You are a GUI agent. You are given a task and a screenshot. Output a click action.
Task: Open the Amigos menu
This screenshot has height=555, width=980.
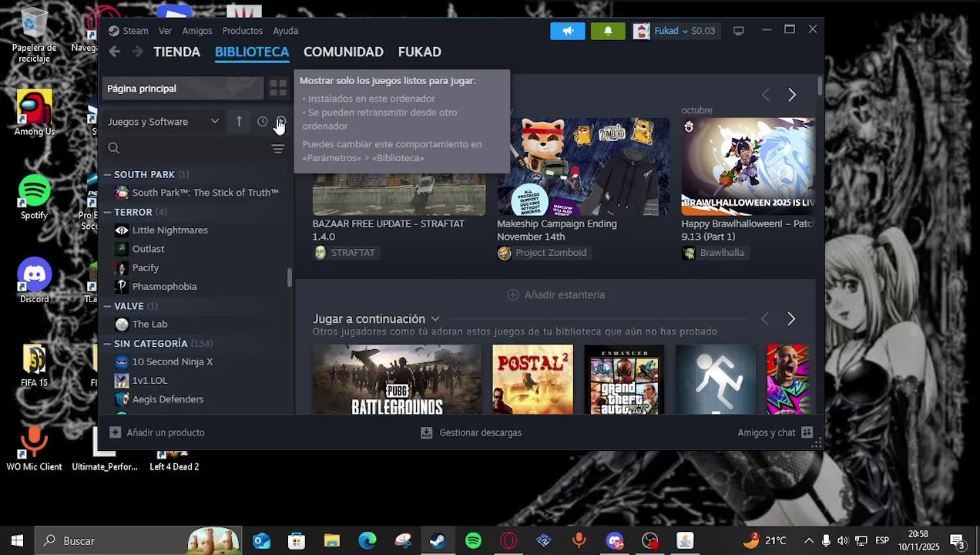[197, 31]
